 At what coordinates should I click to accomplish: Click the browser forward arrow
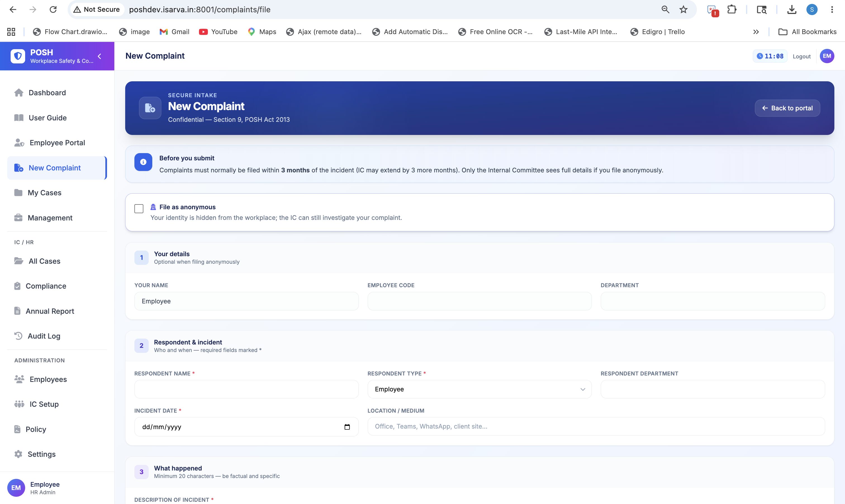pos(33,9)
